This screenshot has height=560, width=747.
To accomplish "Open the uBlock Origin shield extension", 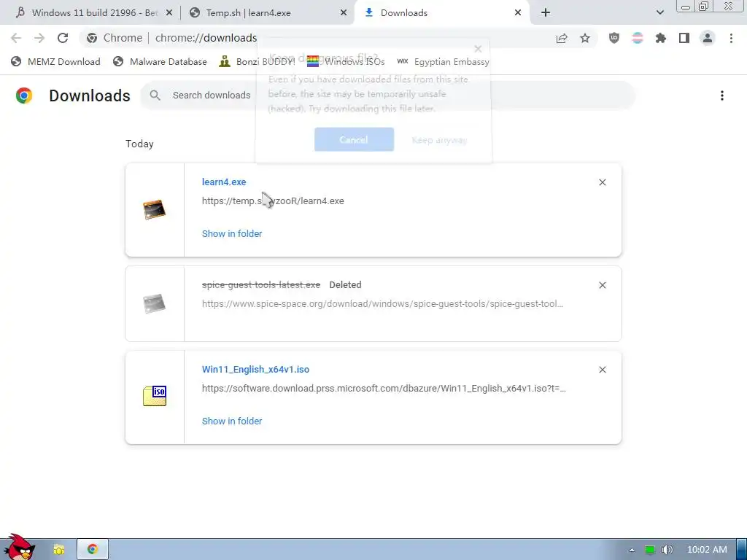I will point(614,38).
